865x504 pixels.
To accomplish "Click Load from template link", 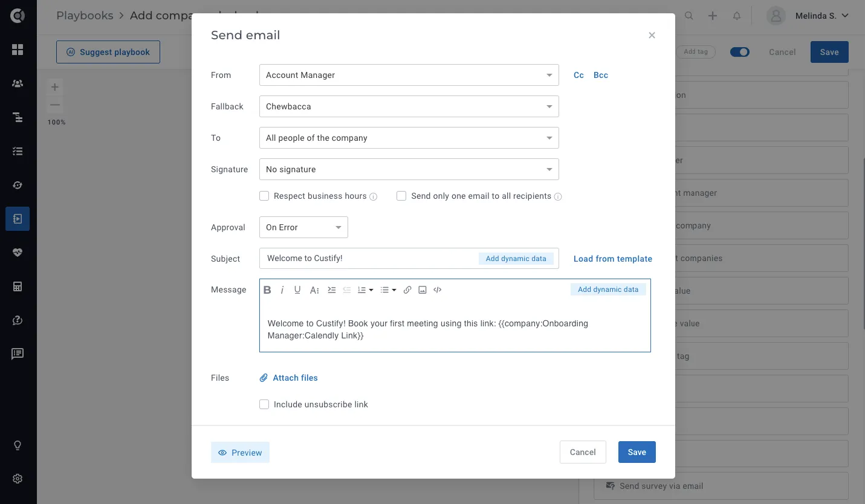I will pos(613,259).
